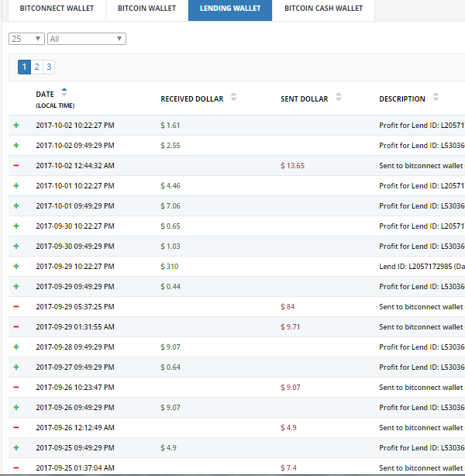This screenshot has height=476, width=465.
Task: Expand the 2017-10-01 10:22:27 PM row plus icon
Action: click(x=16, y=186)
